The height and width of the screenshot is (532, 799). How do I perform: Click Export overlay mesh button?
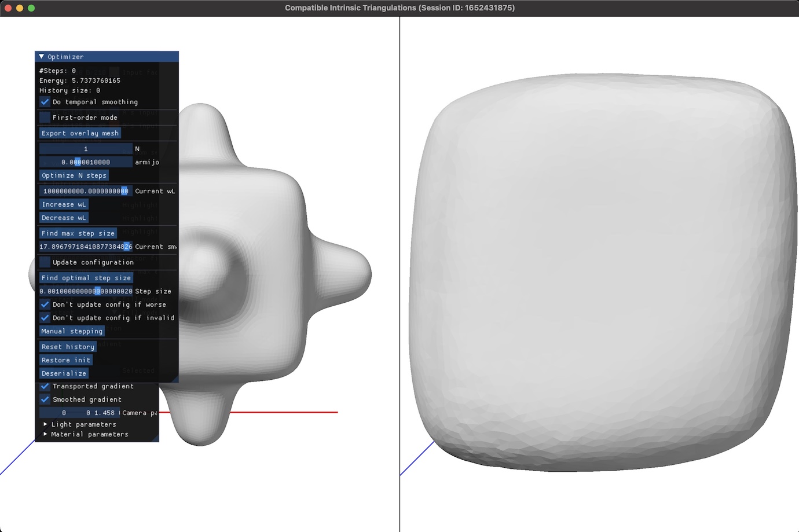80,133
